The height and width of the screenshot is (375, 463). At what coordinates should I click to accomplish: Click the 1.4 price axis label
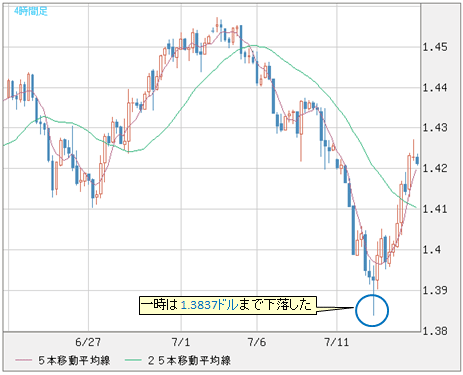(432, 249)
